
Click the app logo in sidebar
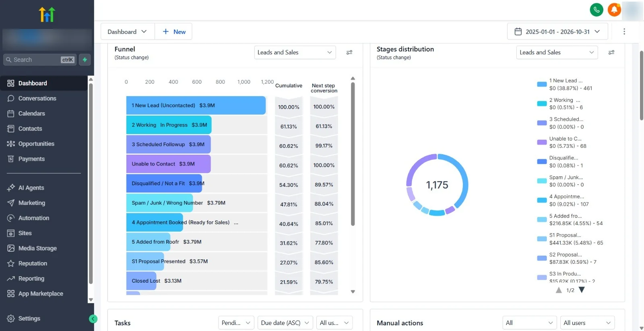tap(47, 14)
